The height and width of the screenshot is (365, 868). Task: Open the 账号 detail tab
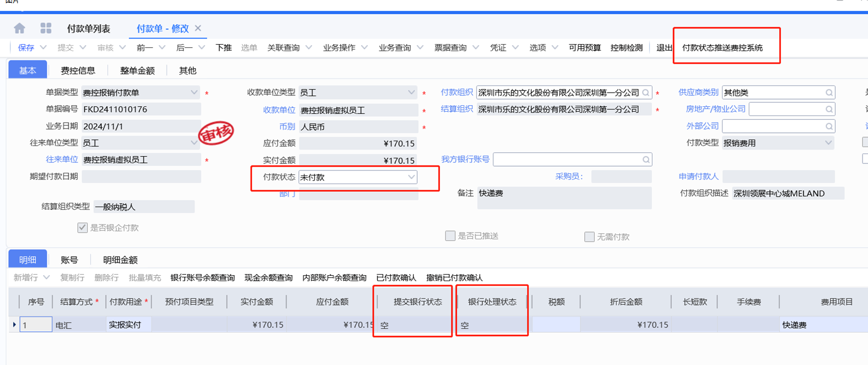(x=69, y=260)
